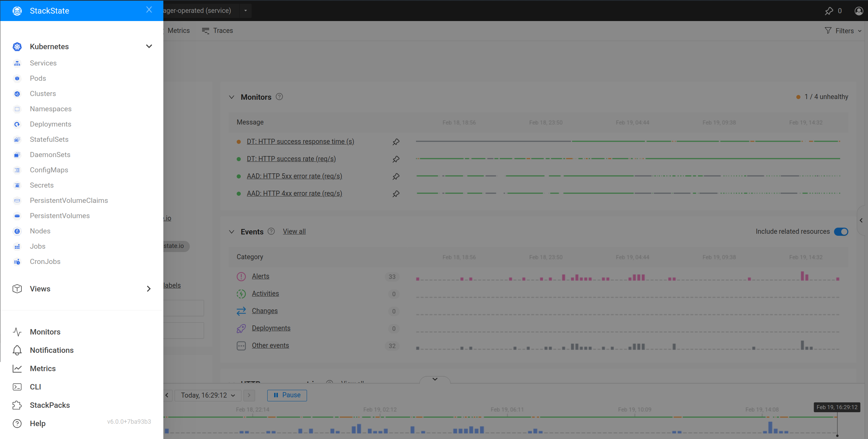The width and height of the screenshot is (868, 439).
Task: Open StackPacks from the sidebar
Action: click(x=50, y=405)
